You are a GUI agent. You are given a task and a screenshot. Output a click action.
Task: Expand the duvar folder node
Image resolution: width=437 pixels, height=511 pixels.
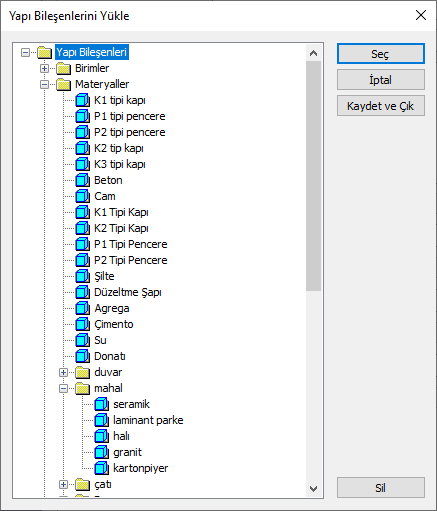pos(63,372)
